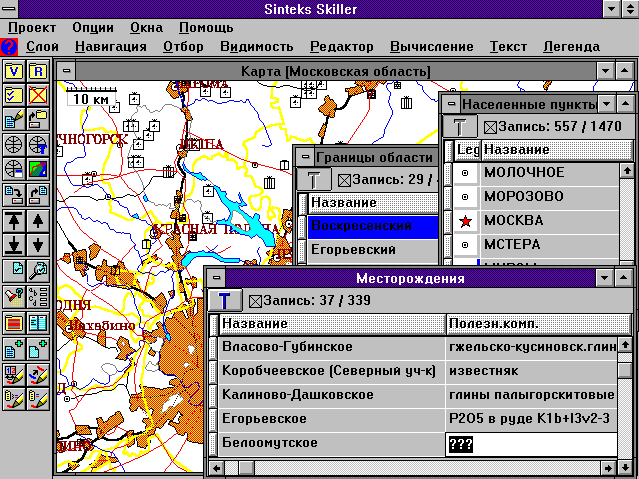Screen dimensions: 639x479
Task: Toggle the Запись checkbox in Месторождения
Action: (254, 301)
